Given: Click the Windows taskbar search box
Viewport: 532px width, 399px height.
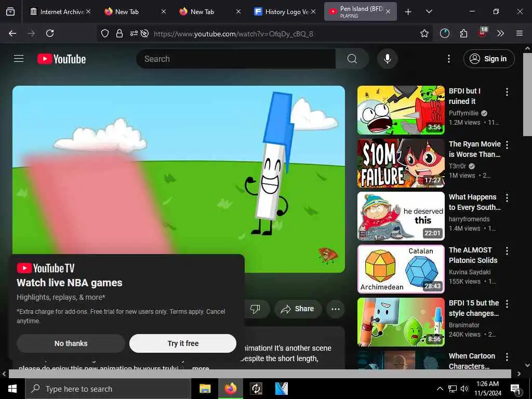Looking at the screenshot, I should (x=108, y=389).
